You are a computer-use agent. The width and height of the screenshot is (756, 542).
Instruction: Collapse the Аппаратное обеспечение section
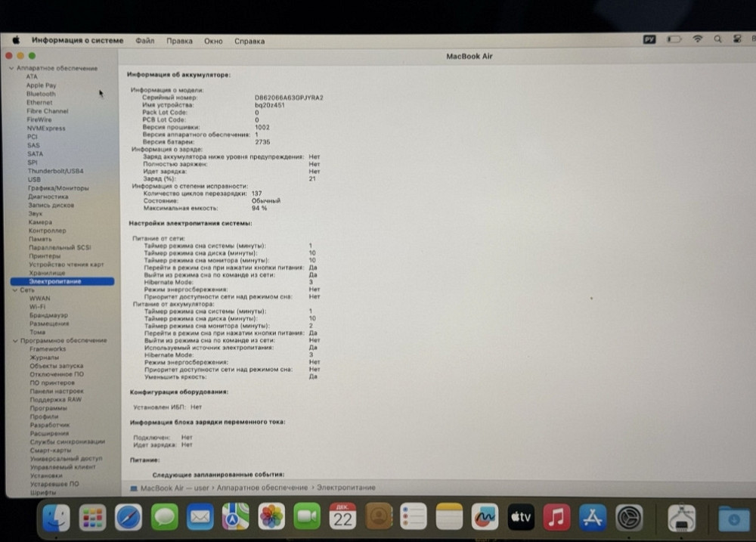10,68
